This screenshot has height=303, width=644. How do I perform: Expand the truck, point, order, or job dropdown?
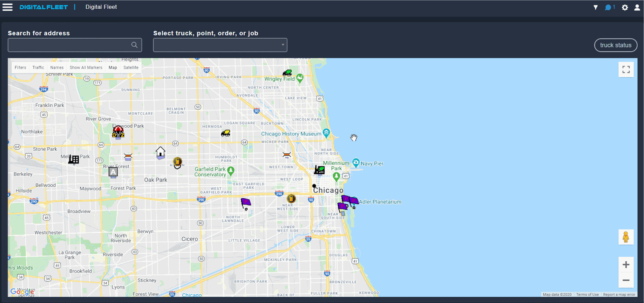(220, 45)
